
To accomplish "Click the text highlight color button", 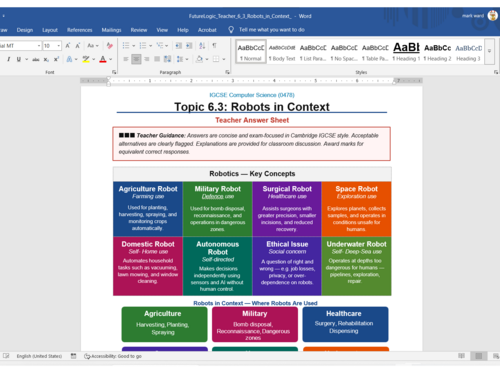I will point(86,59).
